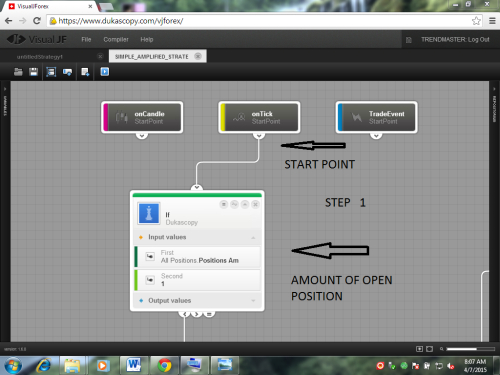Click the open folder toolbar icon
Viewport: 500px width, 375px height.
[x=18, y=72]
